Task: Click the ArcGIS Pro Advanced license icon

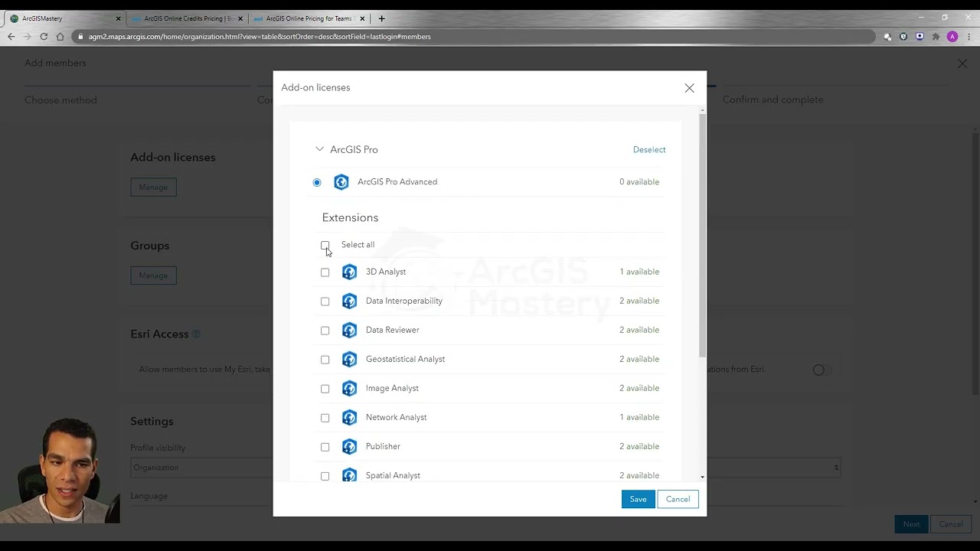Action: tap(341, 182)
